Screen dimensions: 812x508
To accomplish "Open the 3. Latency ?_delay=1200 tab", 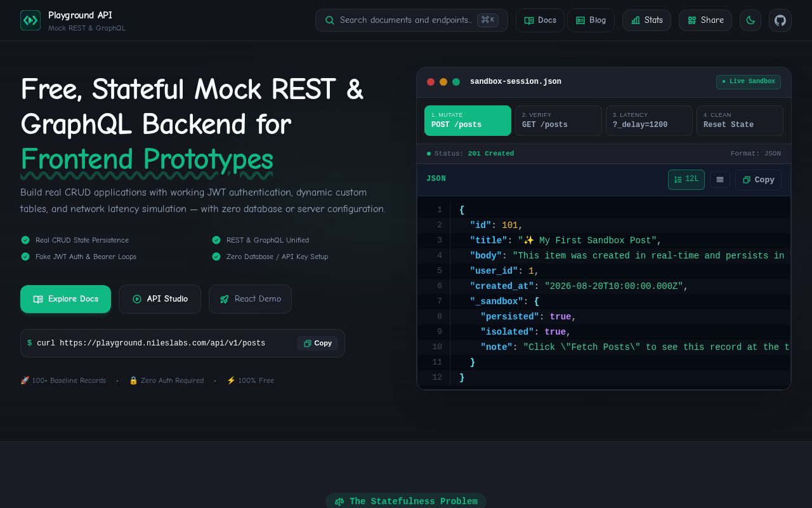I will click(649, 121).
